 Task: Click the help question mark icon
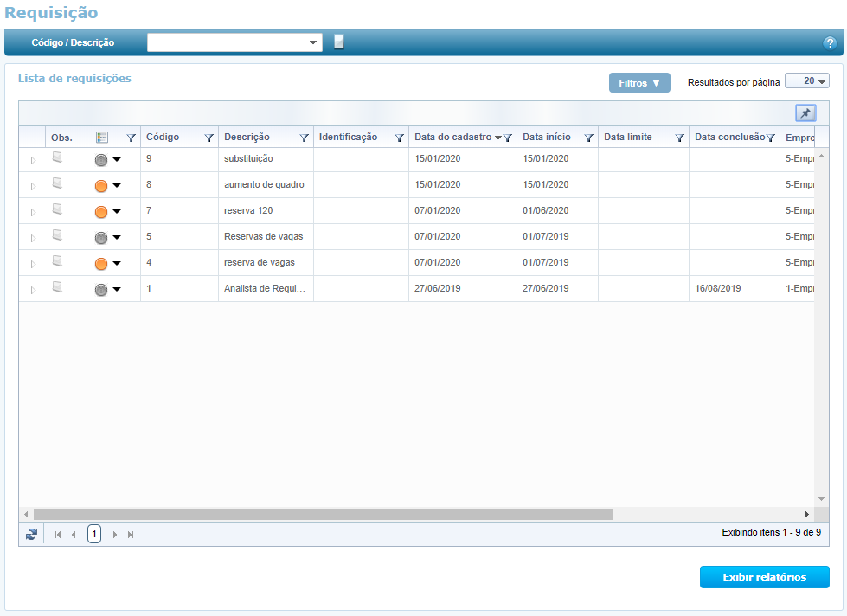pyautogui.click(x=829, y=42)
